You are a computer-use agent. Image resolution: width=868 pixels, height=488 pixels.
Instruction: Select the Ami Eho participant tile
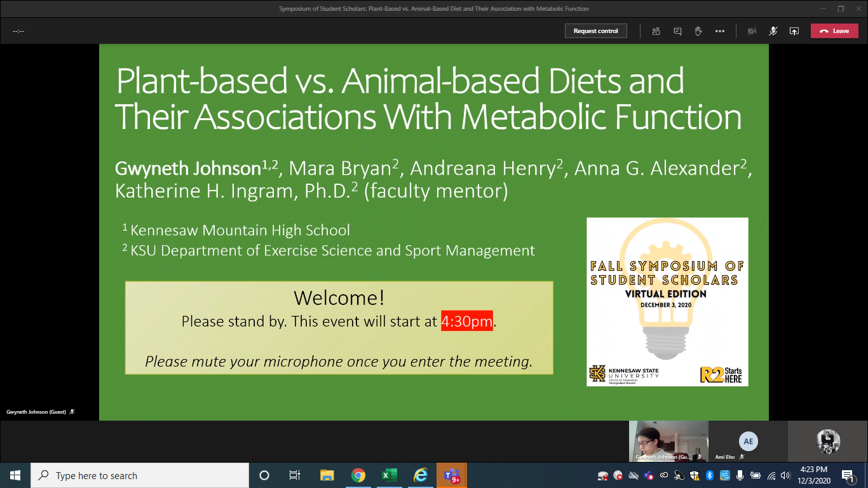click(x=748, y=442)
